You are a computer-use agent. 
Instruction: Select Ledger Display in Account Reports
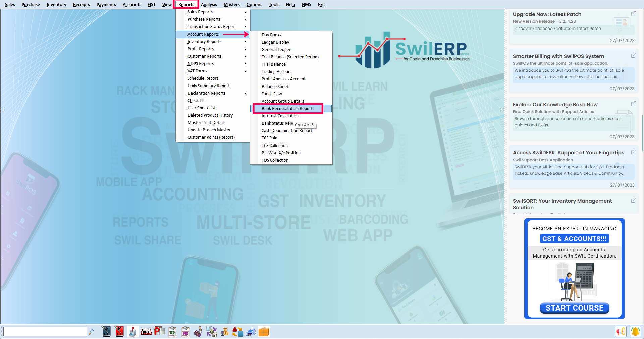coord(291,42)
